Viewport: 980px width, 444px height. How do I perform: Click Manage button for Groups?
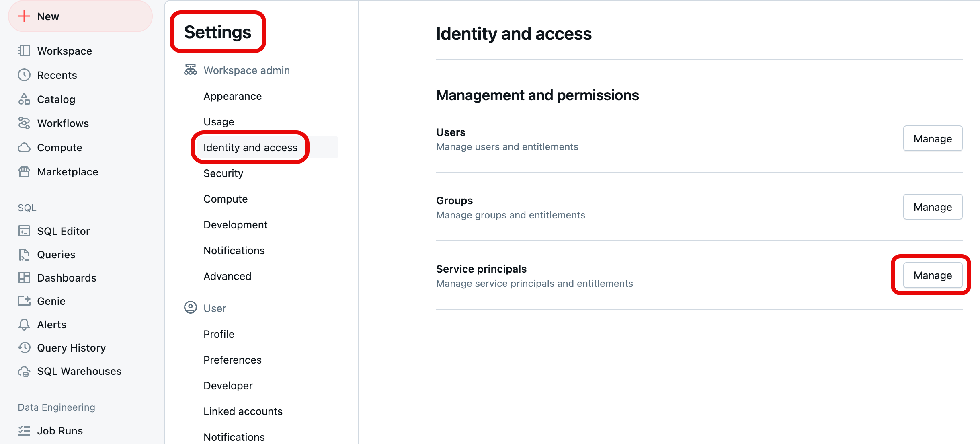[x=933, y=206]
